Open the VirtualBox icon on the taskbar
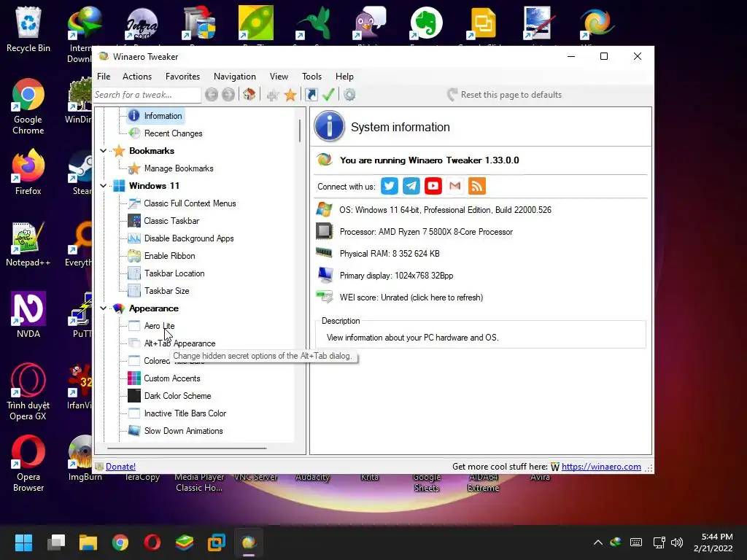This screenshot has width=747, height=560. [x=216, y=542]
